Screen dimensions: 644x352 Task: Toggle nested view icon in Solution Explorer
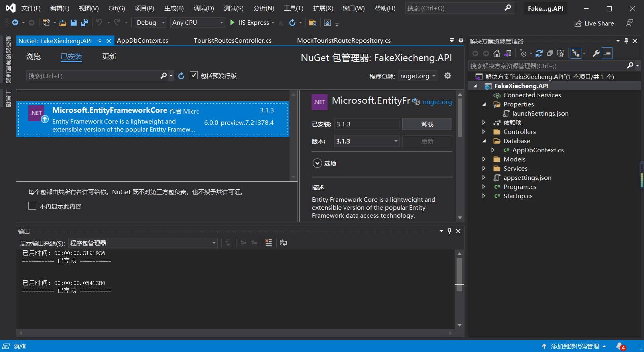click(x=576, y=53)
